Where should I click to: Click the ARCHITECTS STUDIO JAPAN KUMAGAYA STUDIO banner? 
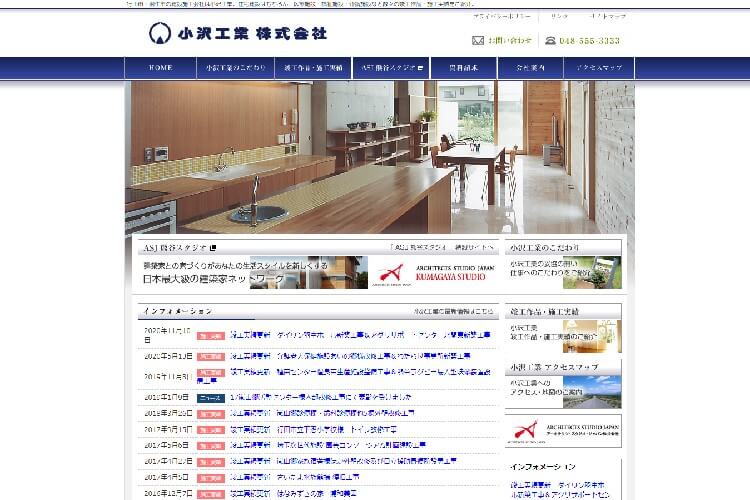434,273
